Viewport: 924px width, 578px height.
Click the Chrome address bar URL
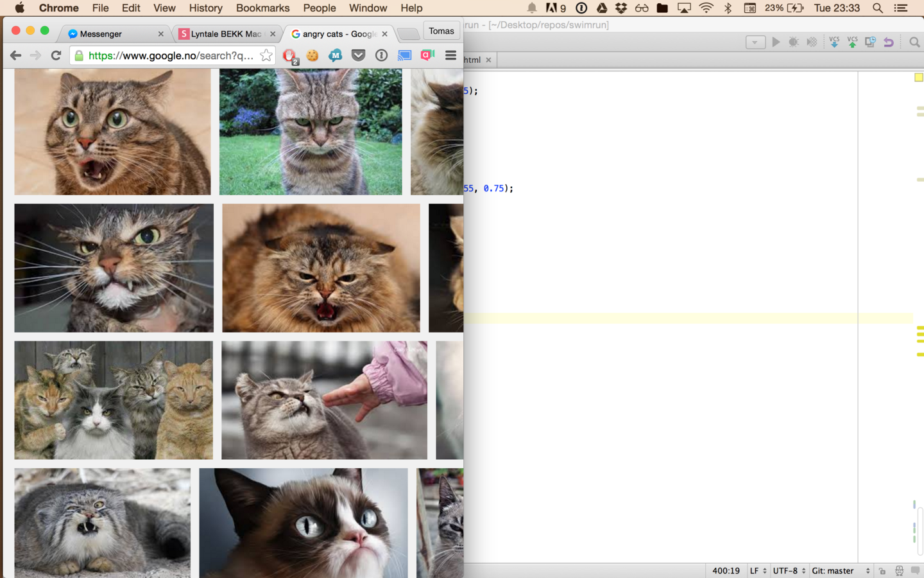[171, 56]
